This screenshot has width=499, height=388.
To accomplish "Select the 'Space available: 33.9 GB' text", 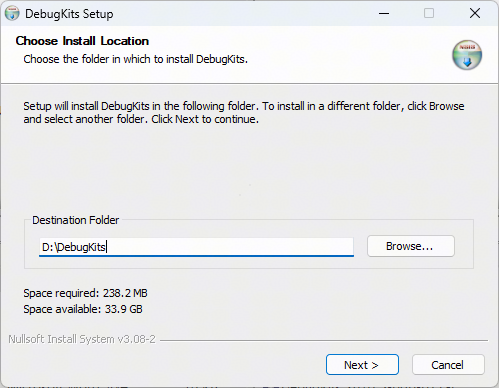I will tap(83, 309).
